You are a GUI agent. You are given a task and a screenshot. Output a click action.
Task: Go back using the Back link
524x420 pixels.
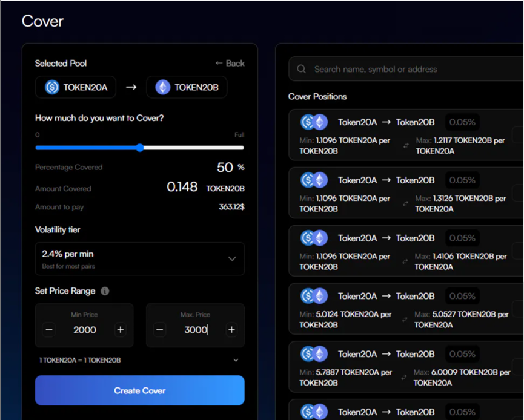[x=230, y=63]
